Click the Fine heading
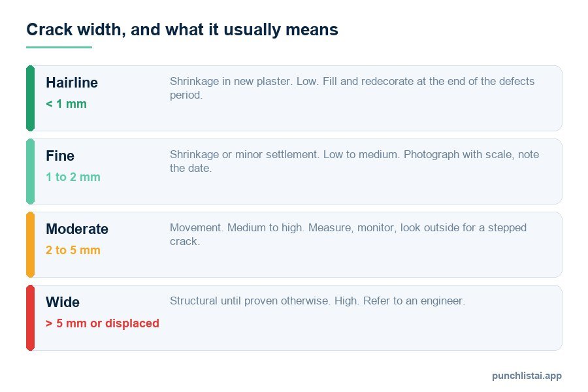 60,155
